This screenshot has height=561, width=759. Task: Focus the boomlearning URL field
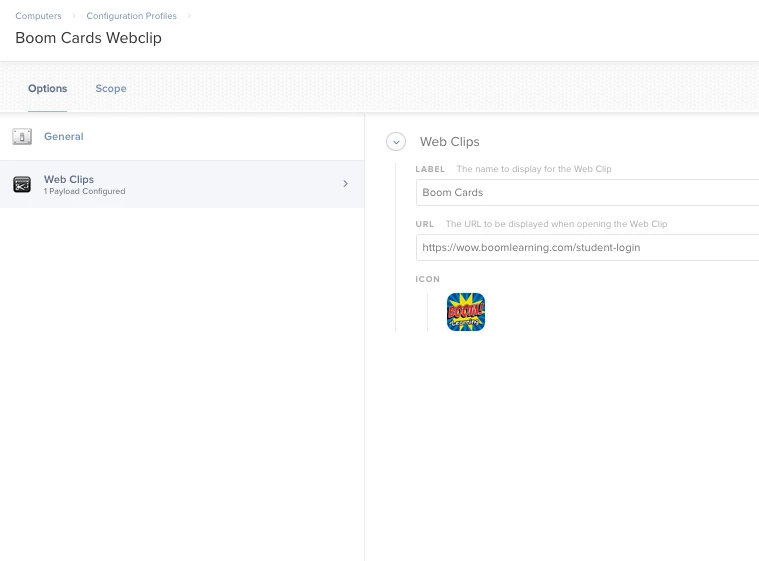pos(587,248)
